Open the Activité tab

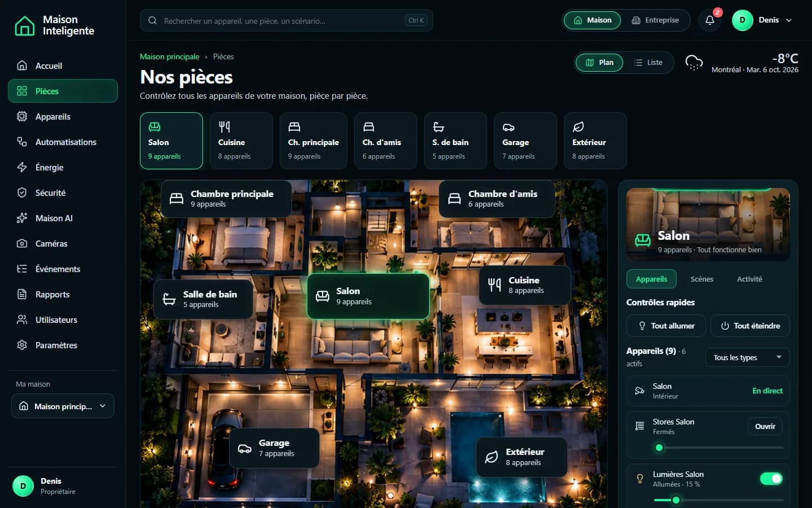pos(749,279)
